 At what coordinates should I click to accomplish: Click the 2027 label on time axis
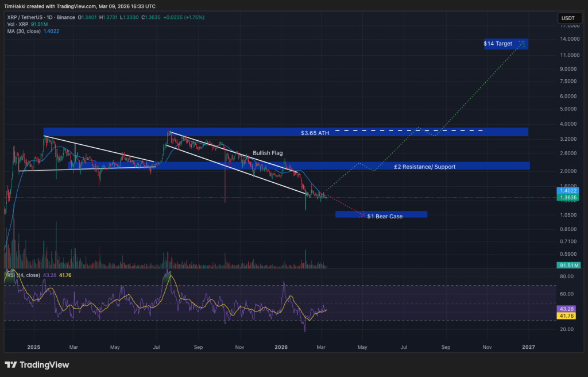point(528,347)
